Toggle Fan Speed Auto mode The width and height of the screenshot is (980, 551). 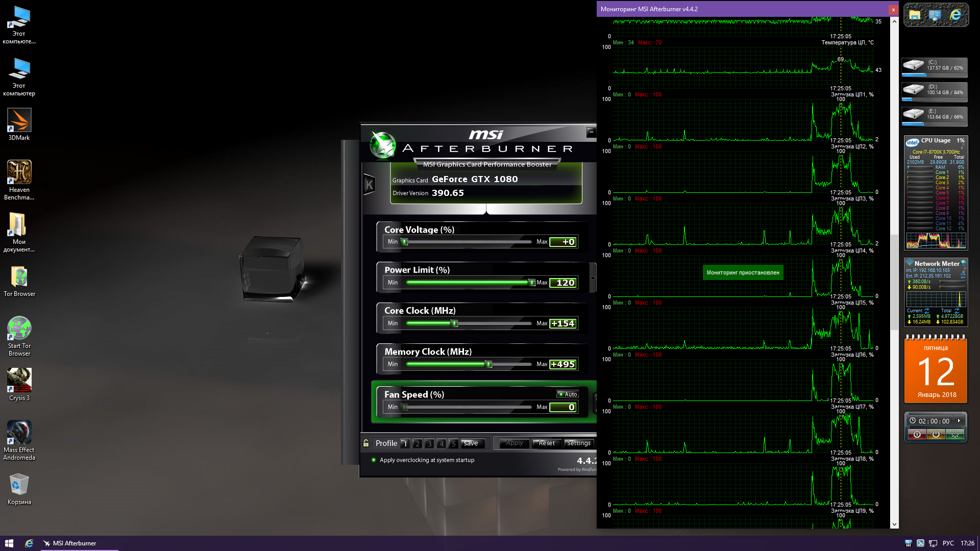[567, 394]
